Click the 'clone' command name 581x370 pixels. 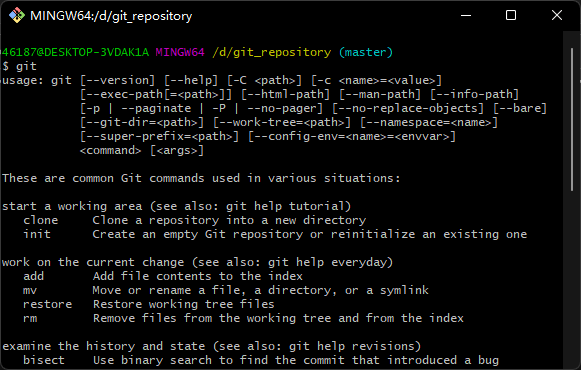coord(40,220)
